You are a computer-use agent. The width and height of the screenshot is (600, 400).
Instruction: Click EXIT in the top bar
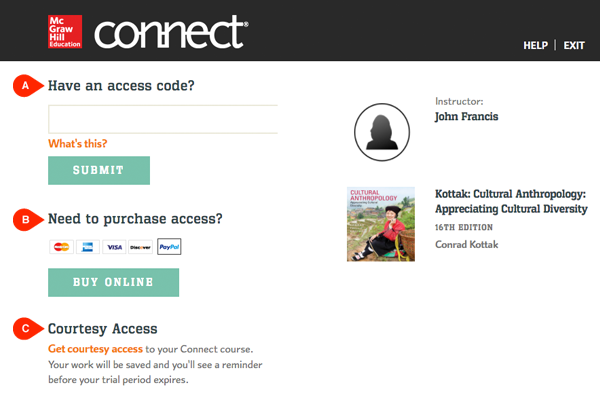574,46
